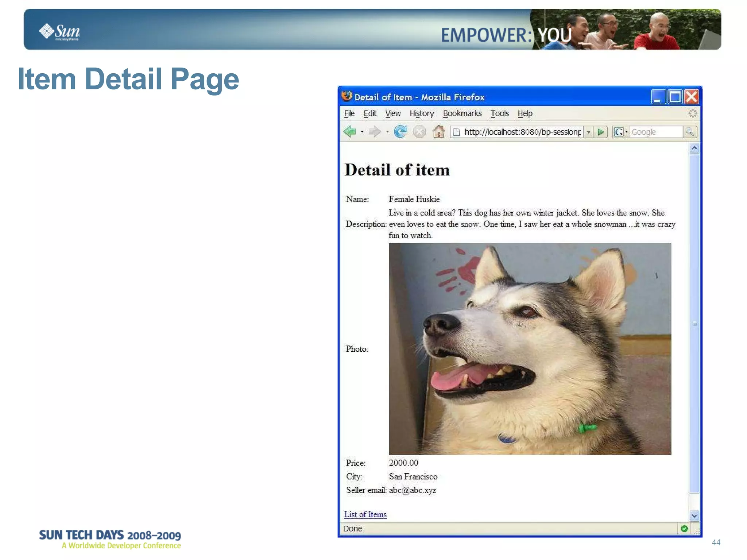Open the Bookmarks menu
Viewport: 747px width, 560px height.
(x=462, y=113)
